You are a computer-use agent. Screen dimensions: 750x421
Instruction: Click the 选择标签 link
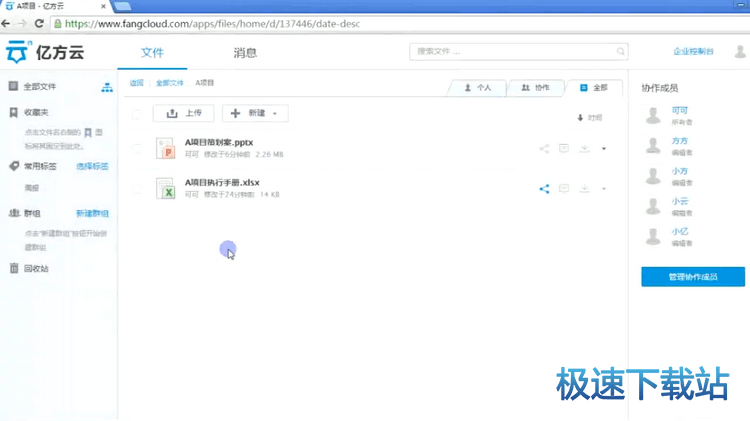click(92, 166)
